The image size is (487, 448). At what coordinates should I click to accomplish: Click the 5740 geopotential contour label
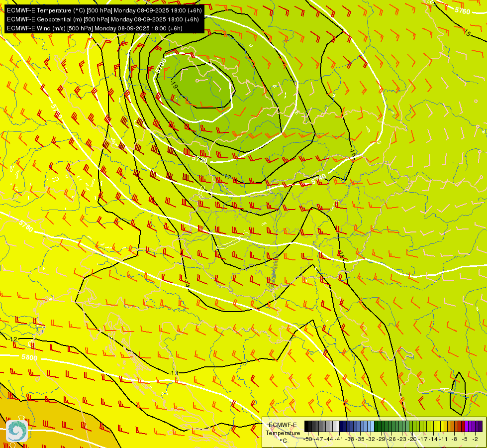click(319, 179)
